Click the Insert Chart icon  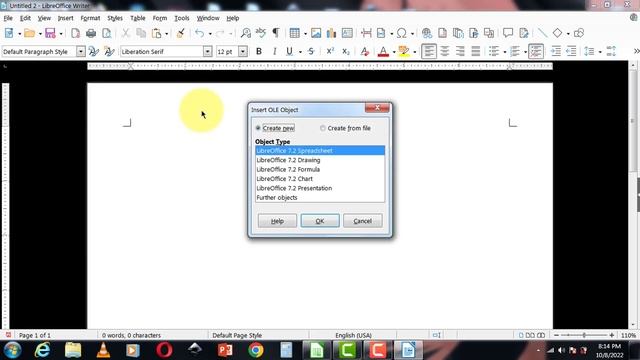[331, 33]
